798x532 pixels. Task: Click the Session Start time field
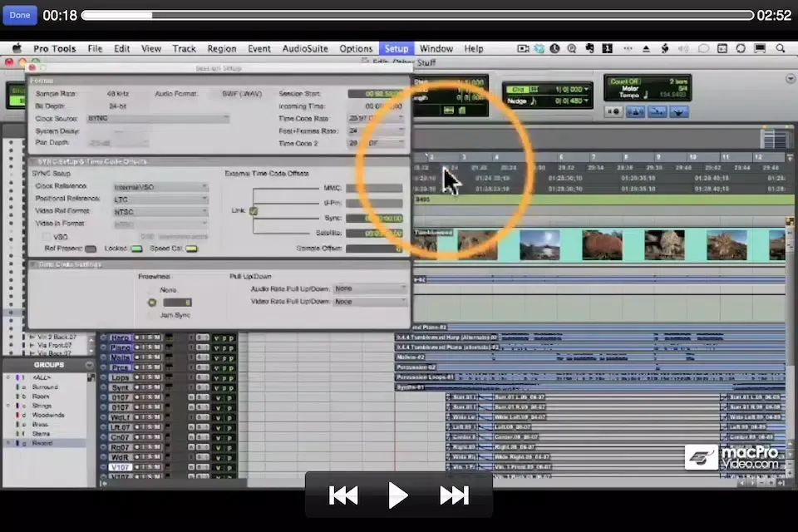[x=376, y=94]
